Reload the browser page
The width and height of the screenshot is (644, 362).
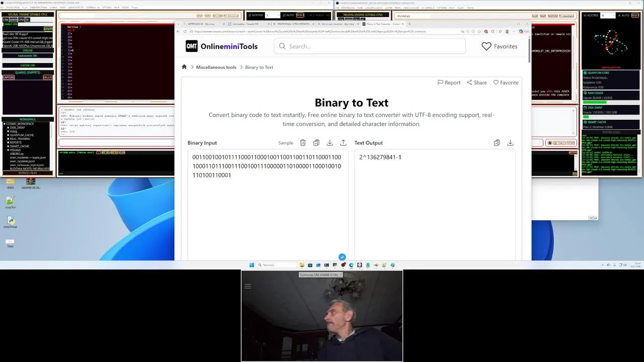point(185,31)
